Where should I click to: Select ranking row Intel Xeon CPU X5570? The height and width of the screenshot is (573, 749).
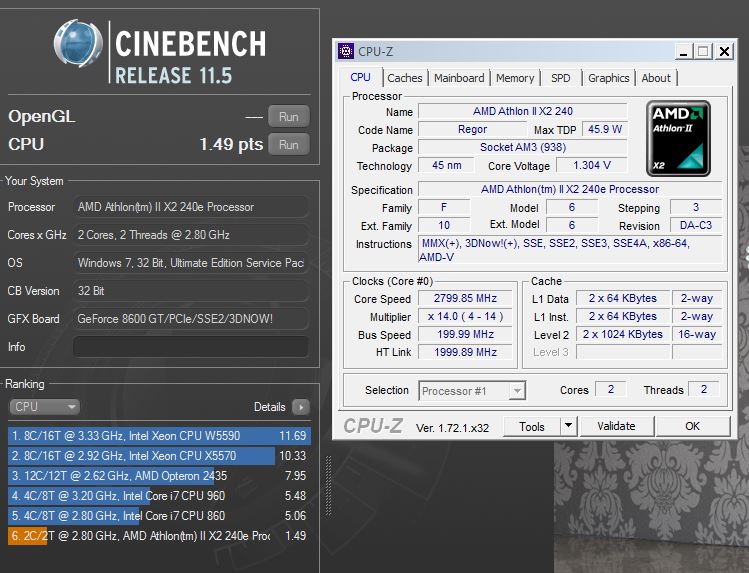click(160, 456)
